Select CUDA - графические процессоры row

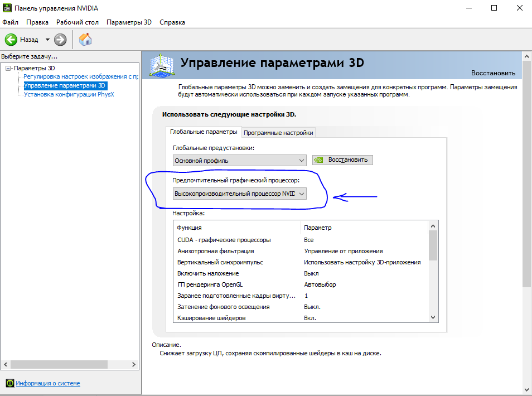point(301,240)
